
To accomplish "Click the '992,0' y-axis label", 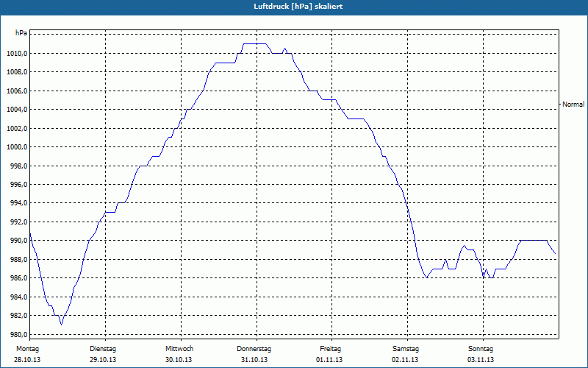I will point(18,222).
